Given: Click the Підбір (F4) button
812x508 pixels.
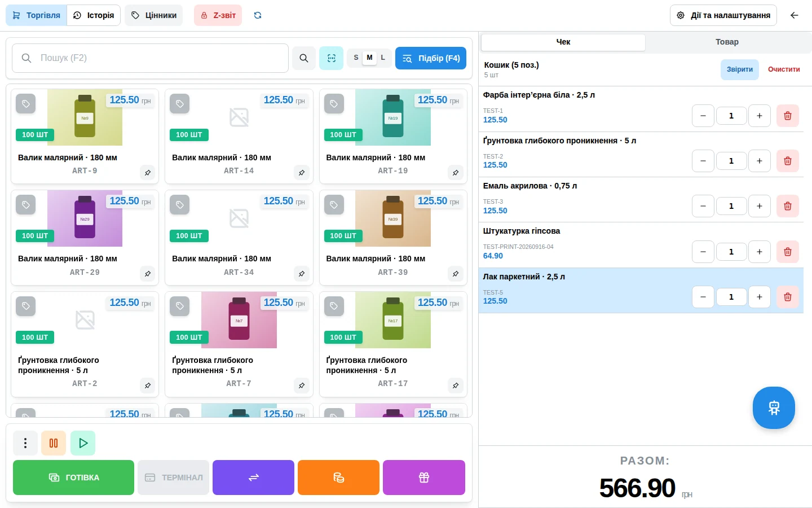Looking at the screenshot, I should 431,58.
